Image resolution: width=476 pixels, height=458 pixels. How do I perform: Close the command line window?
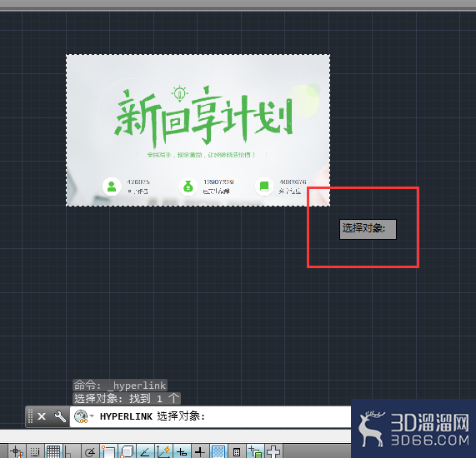pyautogui.click(x=42, y=416)
